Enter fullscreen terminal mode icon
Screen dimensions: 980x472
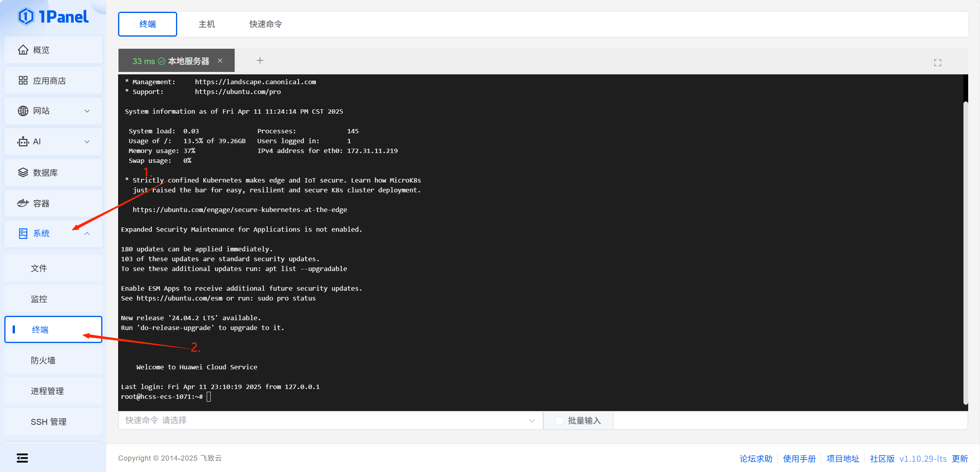pyautogui.click(x=937, y=63)
